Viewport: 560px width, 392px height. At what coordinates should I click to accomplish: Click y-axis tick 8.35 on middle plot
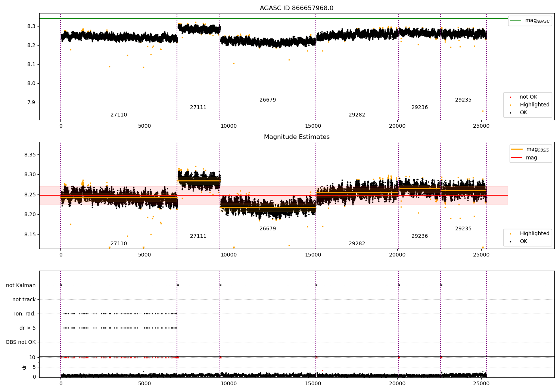(30, 155)
